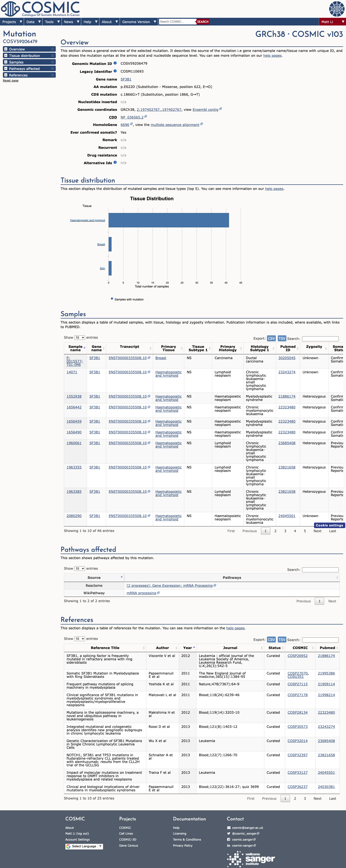Open the Data dropdown menu

point(33,22)
